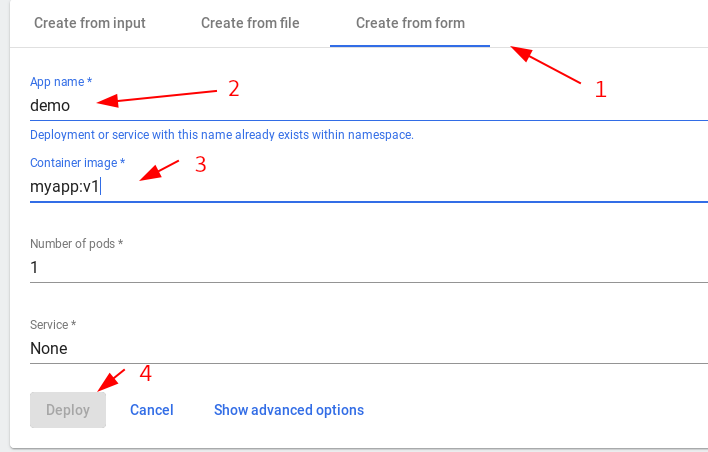Image resolution: width=708 pixels, height=452 pixels.
Task: Click the Cancel link
Action: click(152, 410)
